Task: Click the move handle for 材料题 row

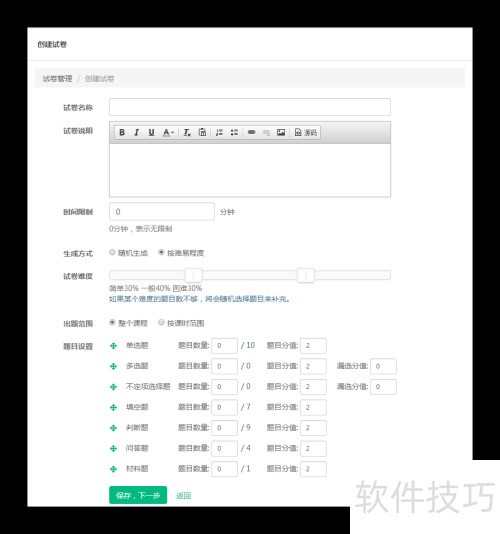Action: (113, 469)
